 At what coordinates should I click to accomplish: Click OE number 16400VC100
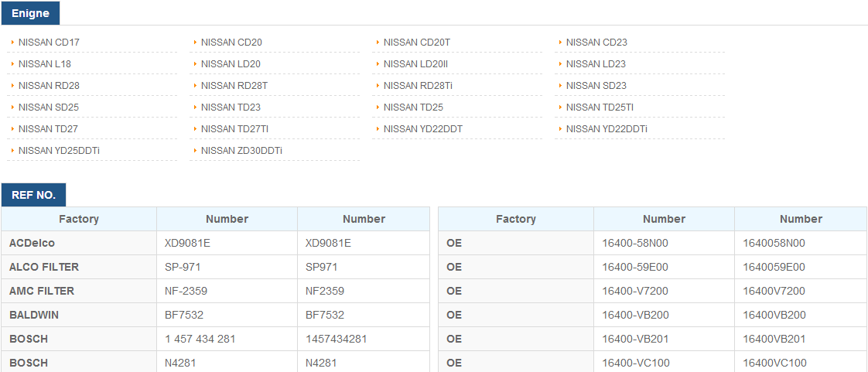pyautogui.click(x=801, y=361)
